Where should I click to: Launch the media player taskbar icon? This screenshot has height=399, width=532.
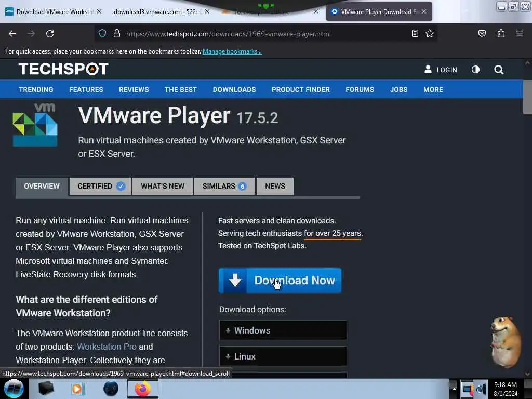pyautogui.click(x=77, y=389)
